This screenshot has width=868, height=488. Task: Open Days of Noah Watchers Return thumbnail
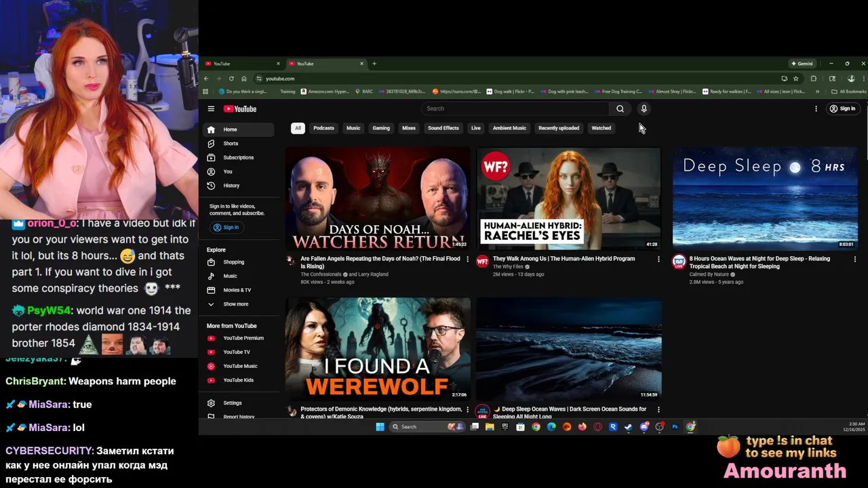(378, 198)
